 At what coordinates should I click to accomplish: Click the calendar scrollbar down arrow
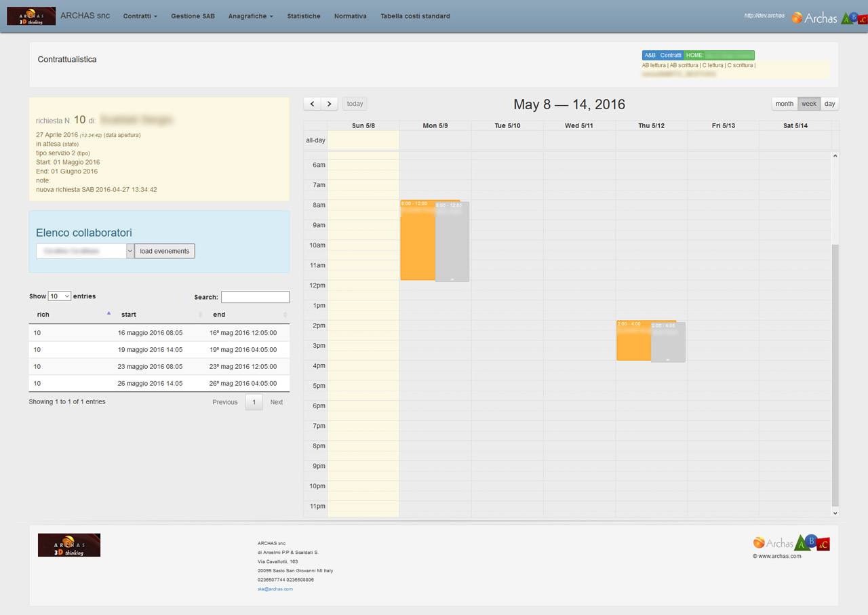point(835,513)
